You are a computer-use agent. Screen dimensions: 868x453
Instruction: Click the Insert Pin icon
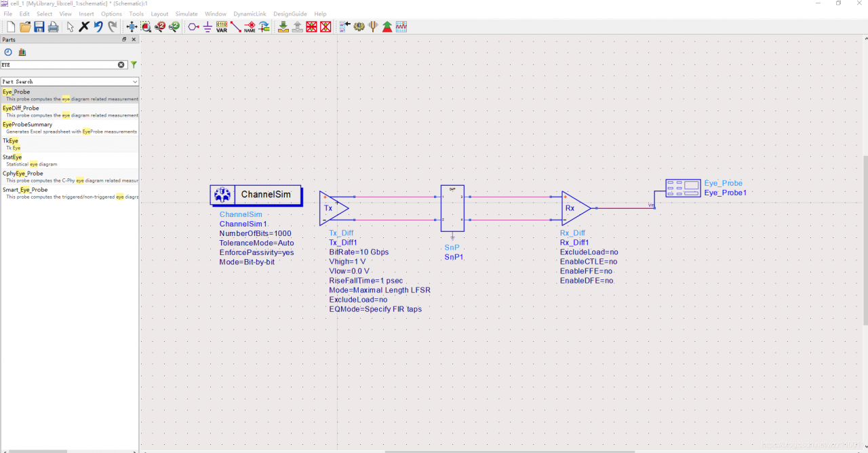193,27
